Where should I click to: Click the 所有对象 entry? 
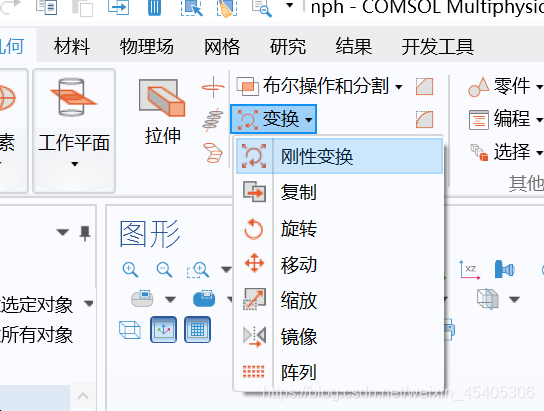[37, 335]
